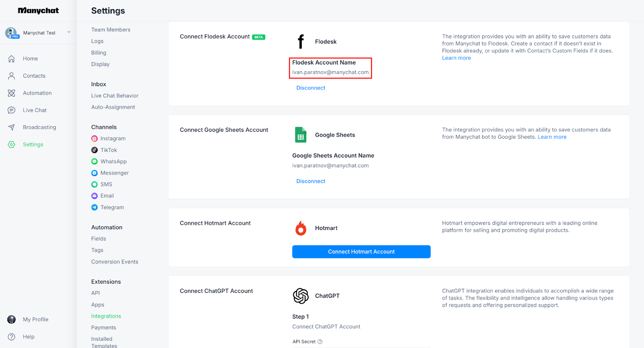Open the Instagram channel icon

point(95,139)
